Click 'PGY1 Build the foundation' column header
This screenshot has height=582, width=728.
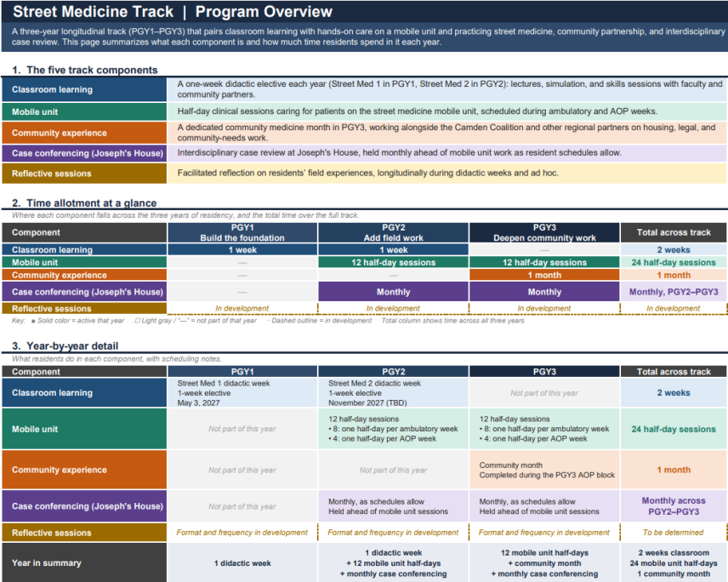coord(242,232)
